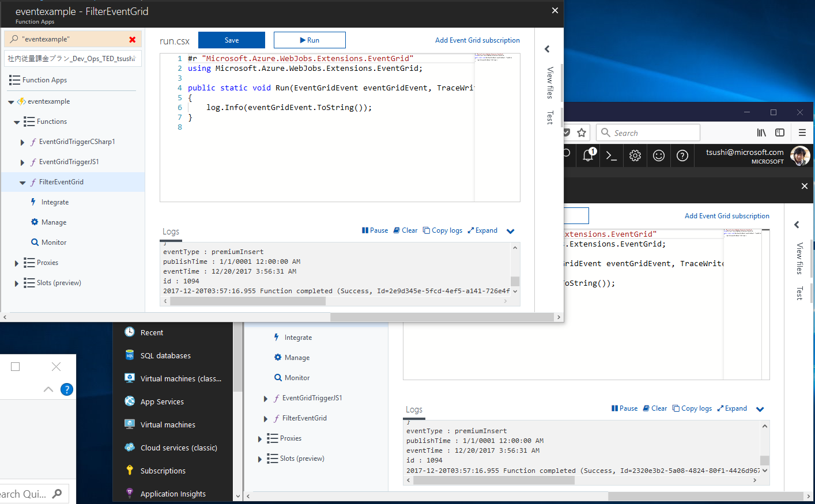Save run.csx in front window
815x504 pixels.
point(232,40)
